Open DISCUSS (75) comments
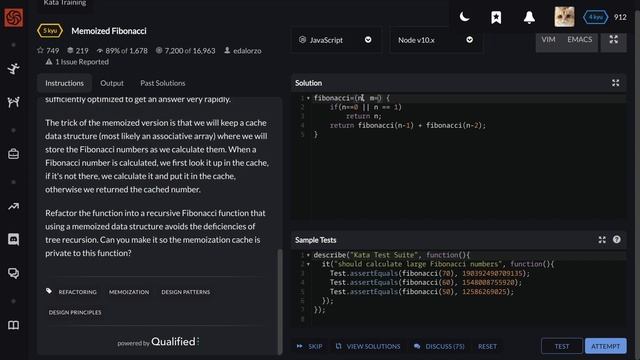Viewport: 640px width, 360px height. pyautogui.click(x=439, y=346)
